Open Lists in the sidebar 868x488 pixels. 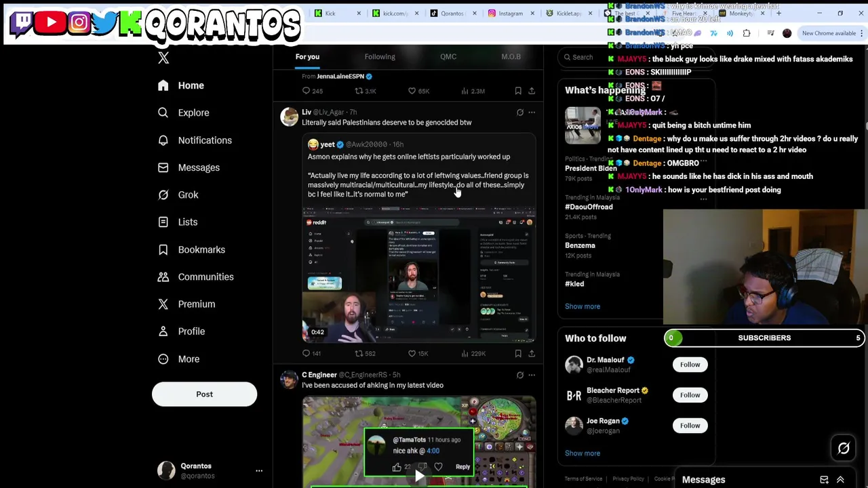[x=177, y=222]
